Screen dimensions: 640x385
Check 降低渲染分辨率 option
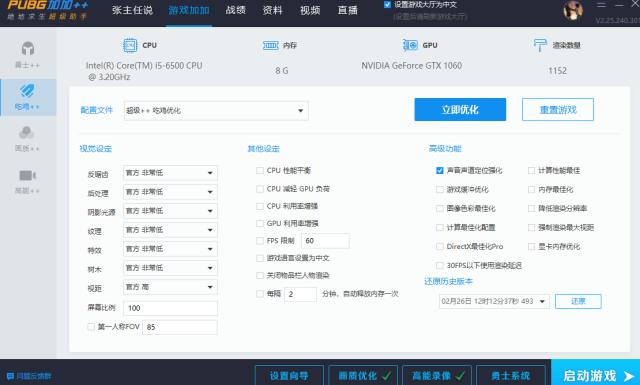coord(531,208)
